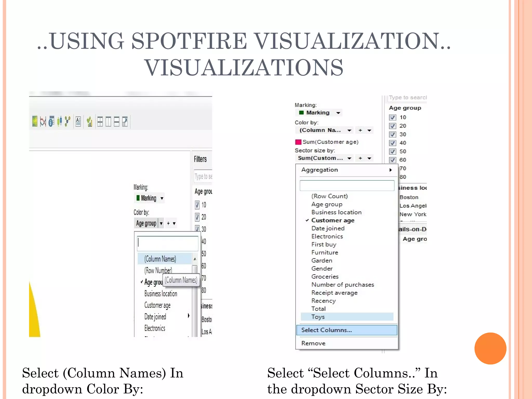Uncheck Age group 40 in right filter panel
This screenshot has width=532, height=399.
tap(393, 143)
